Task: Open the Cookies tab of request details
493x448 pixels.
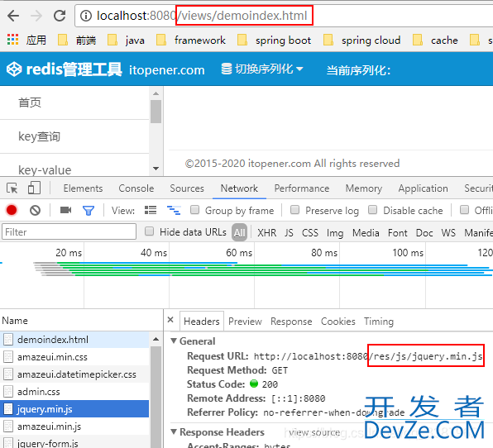Action: tap(338, 322)
